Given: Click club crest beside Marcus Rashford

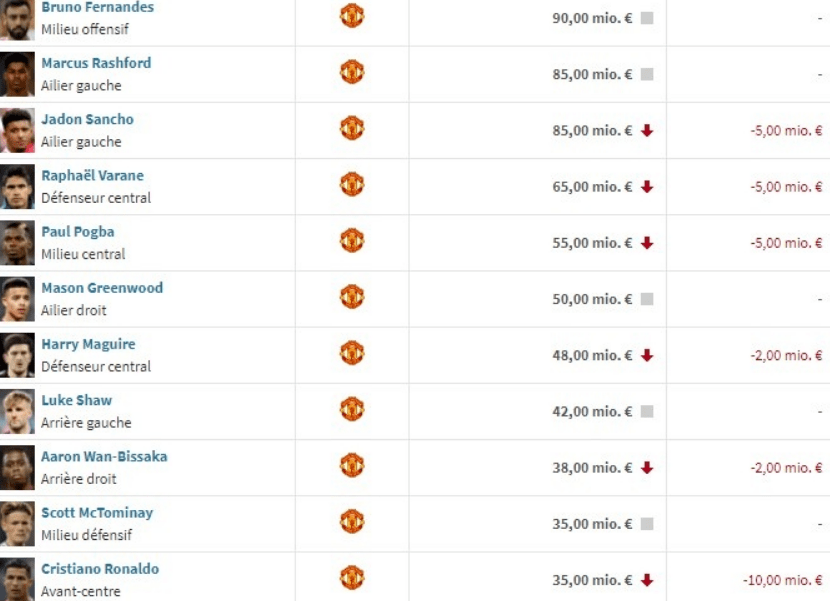Looking at the screenshot, I should tap(352, 71).
